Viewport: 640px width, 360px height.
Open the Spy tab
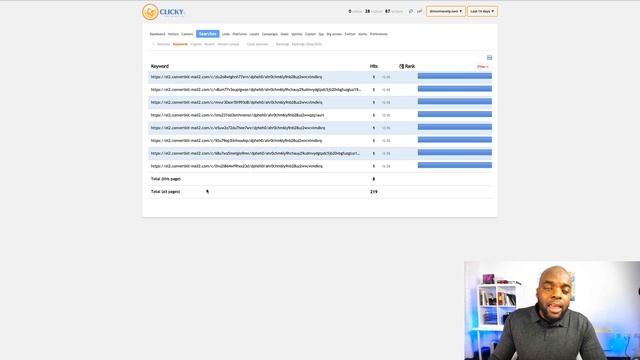pyautogui.click(x=321, y=34)
